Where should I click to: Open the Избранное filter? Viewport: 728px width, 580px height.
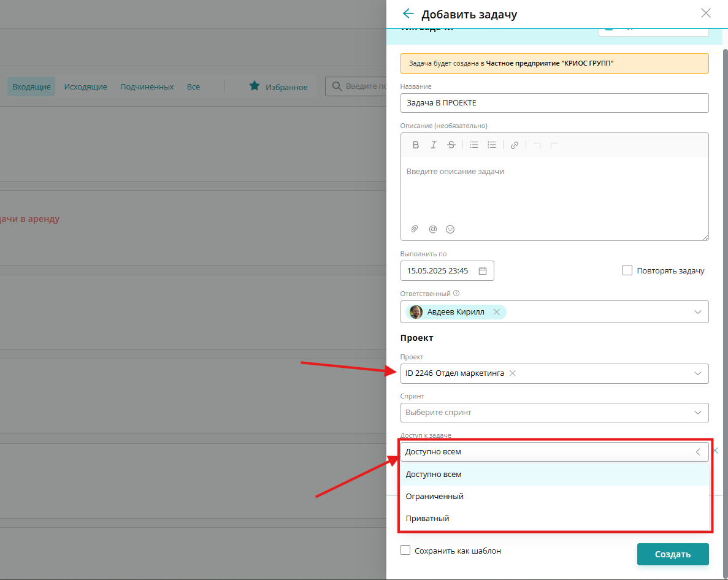pos(278,86)
